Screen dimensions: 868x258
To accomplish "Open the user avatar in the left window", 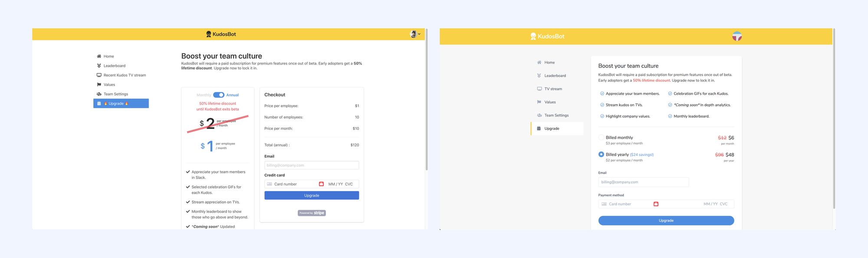I will click(x=413, y=34).
